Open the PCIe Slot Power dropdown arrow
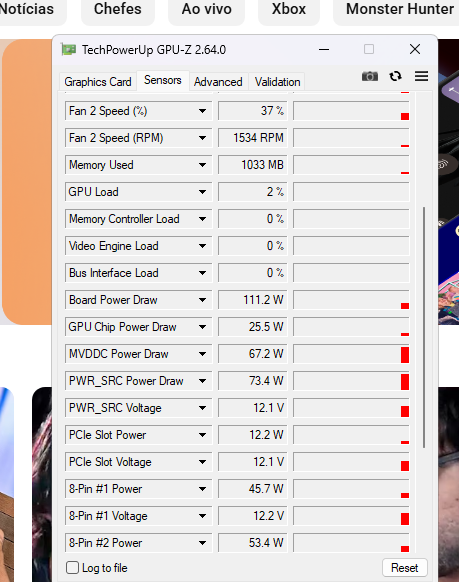This screenshot has height=582, width=459. [202, 435]
